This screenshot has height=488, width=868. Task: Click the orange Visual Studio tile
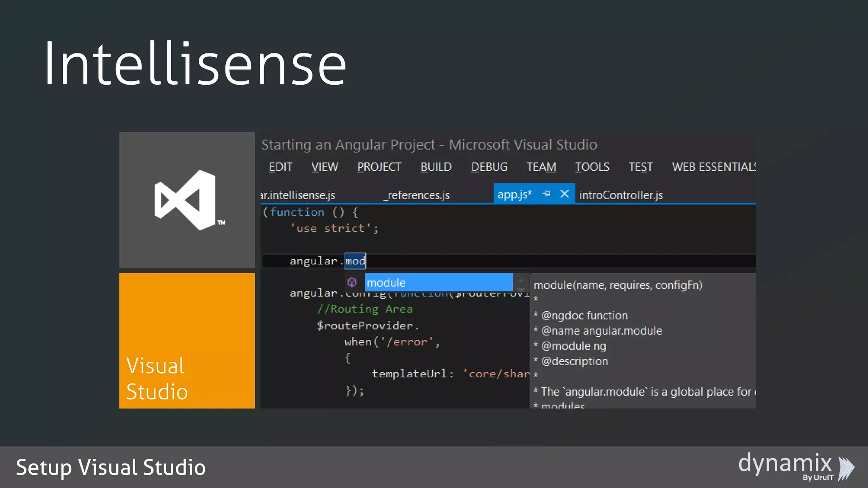click(187, 341)
